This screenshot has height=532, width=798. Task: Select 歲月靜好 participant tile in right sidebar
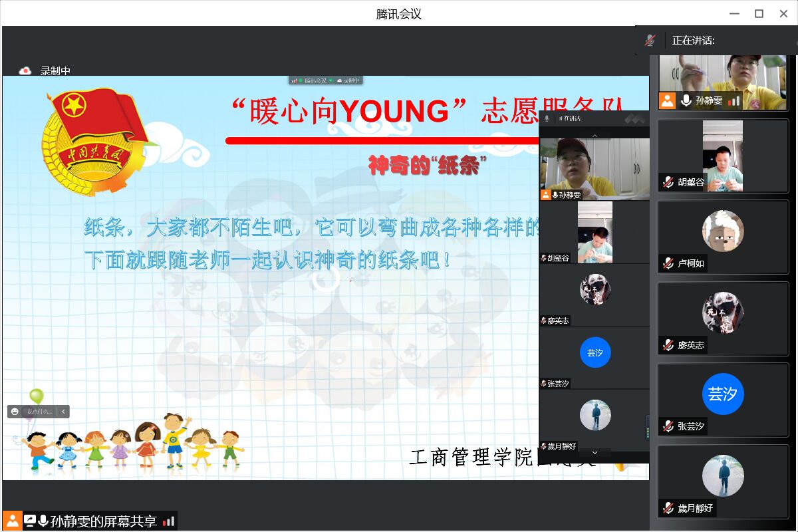tap(723, 481)
